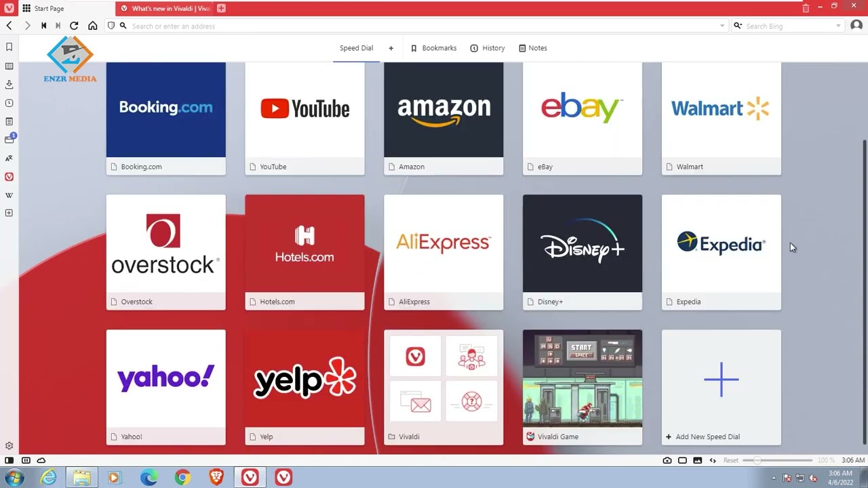868x488 pixels.
Task: Open the Vivaldi main menu icon
Action: [8, 8]
